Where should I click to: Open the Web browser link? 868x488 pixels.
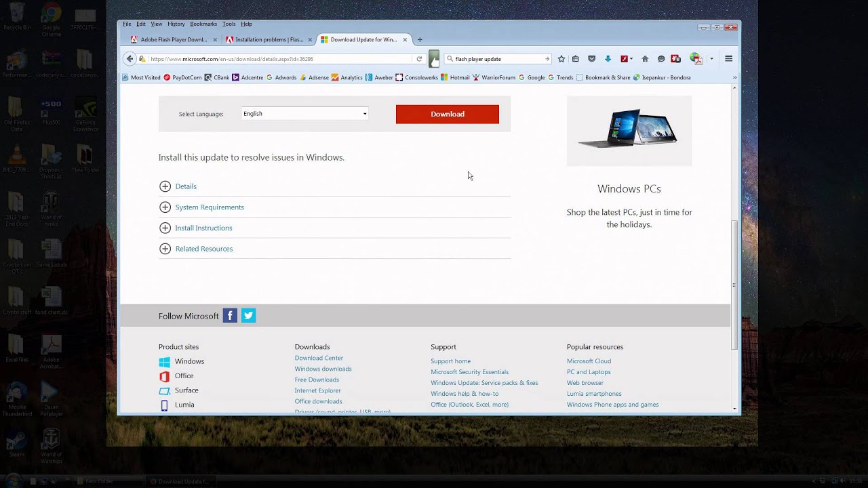(x=585, y=383)
